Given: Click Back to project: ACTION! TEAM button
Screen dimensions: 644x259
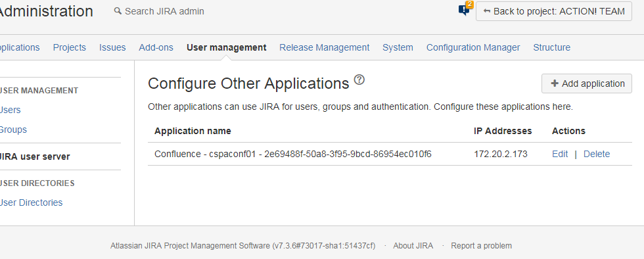Looking at the screenshot, I should [x=553, y=11].
